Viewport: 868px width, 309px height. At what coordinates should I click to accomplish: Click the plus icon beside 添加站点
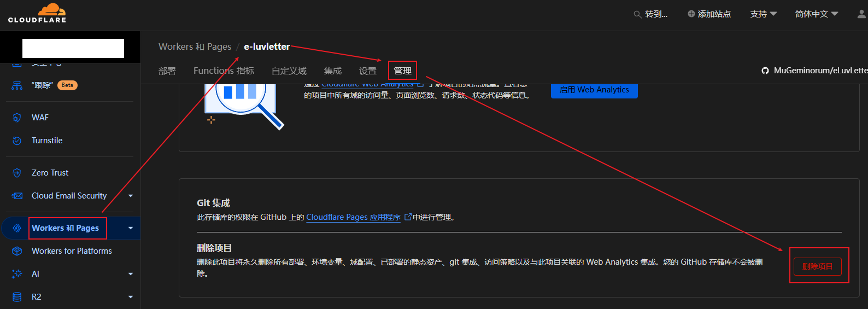coord(691,14)
